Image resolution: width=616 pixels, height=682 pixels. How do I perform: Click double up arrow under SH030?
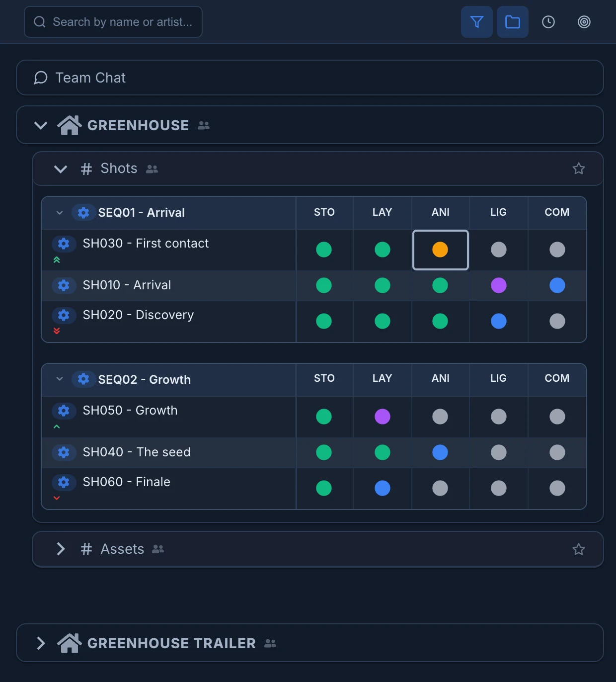[x=57, y=260]
